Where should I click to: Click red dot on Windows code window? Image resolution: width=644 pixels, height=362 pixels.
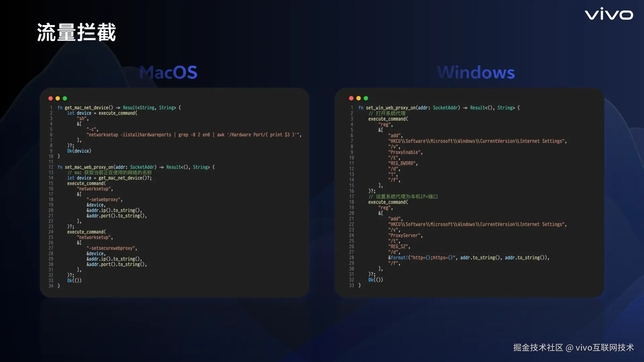[351, 98]
